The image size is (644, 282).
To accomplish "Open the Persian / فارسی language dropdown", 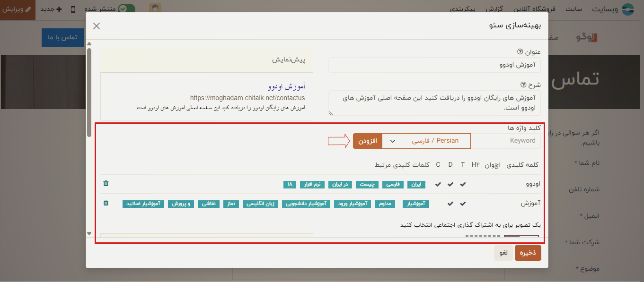I will click(x=426, y=141).
